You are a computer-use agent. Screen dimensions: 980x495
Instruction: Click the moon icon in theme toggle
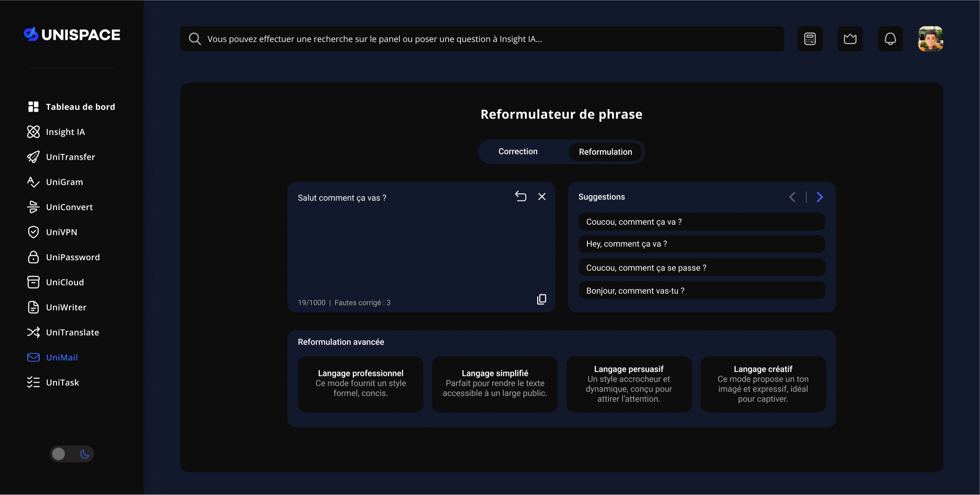84,454
